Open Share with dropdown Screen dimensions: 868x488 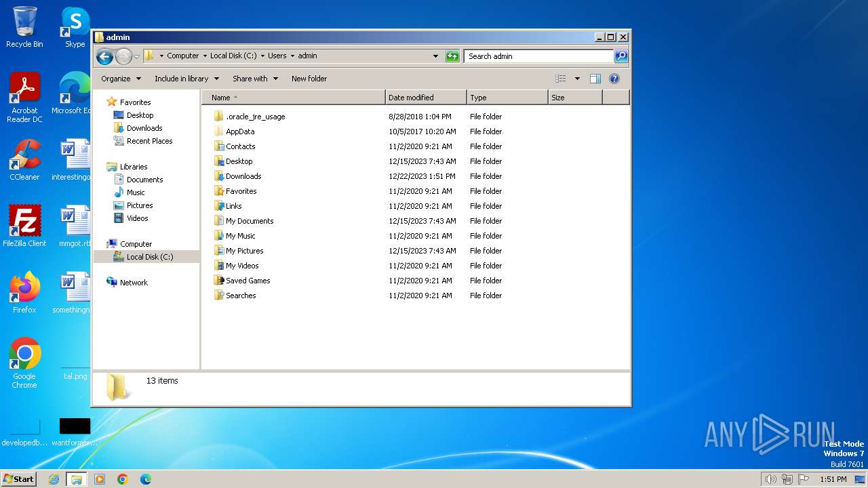tap(255, 79)
